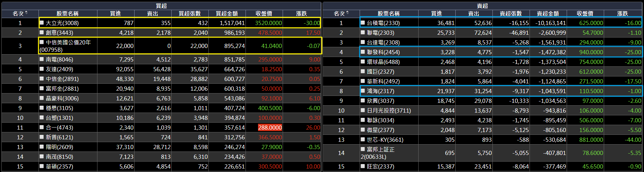Image resolution: width=644 pixels, height=172 pixels.
Task: Click net-buy volume 35,627
Action: point(199,69)
